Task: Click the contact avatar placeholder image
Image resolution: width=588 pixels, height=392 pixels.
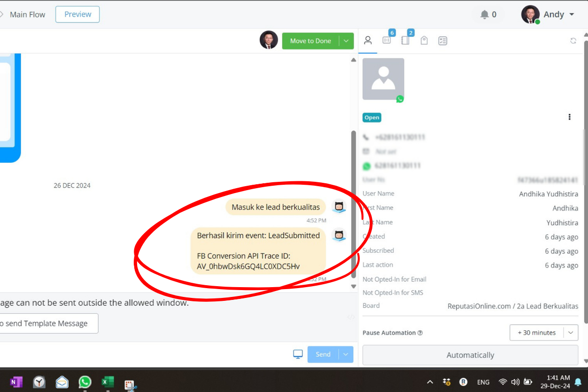Action: pyautogui.click(x=383, y=79)
